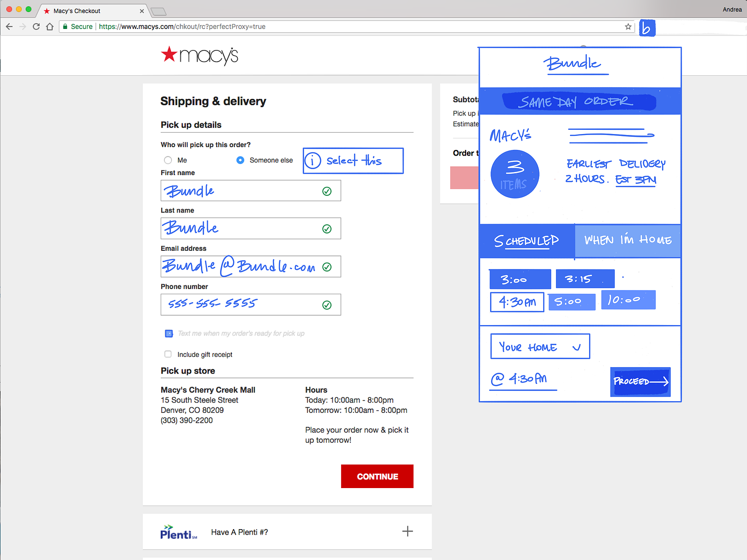
Task: Bookmark the page with the star icon
Action: pos(628,27)
